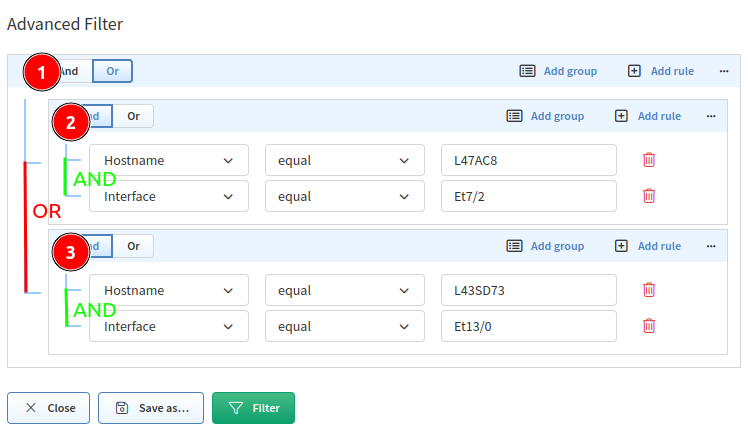Click Add group in the top-level filter bar

[x=558, y=71]
